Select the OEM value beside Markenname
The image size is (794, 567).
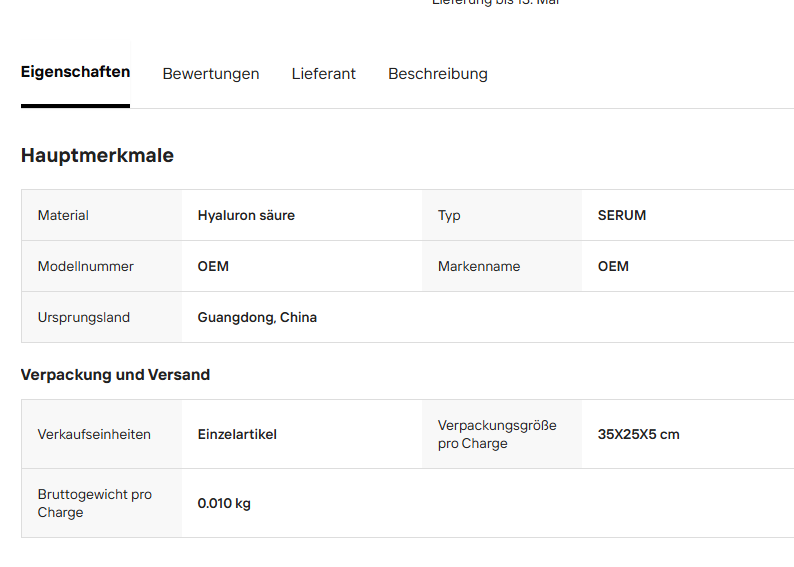[613, 267]
